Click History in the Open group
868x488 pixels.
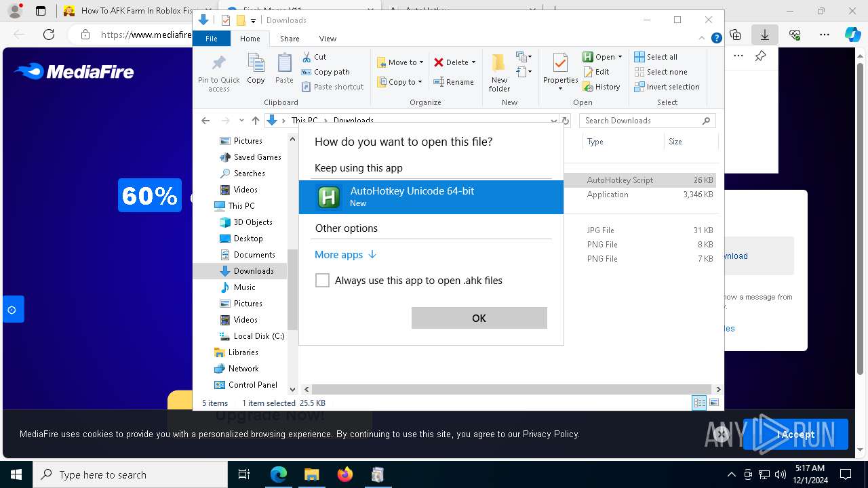pos(601,87)
